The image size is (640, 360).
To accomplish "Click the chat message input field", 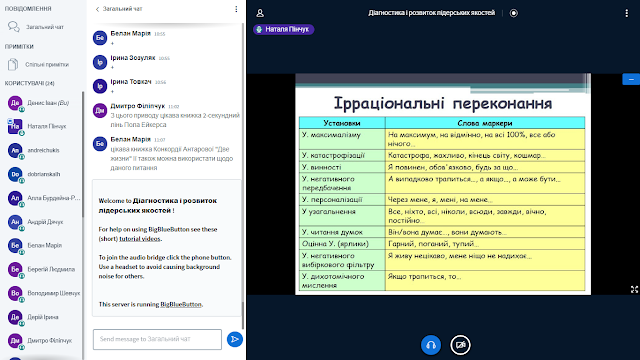I will point(157,339).
